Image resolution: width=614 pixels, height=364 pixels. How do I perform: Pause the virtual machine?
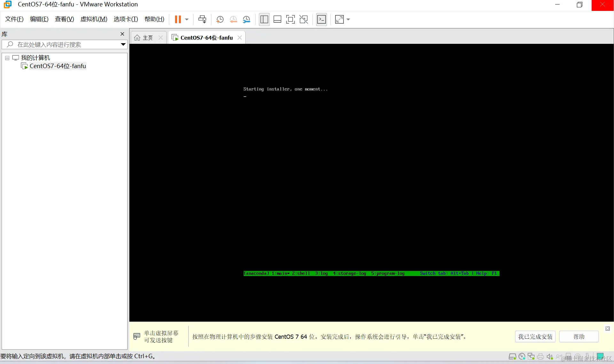178,20
